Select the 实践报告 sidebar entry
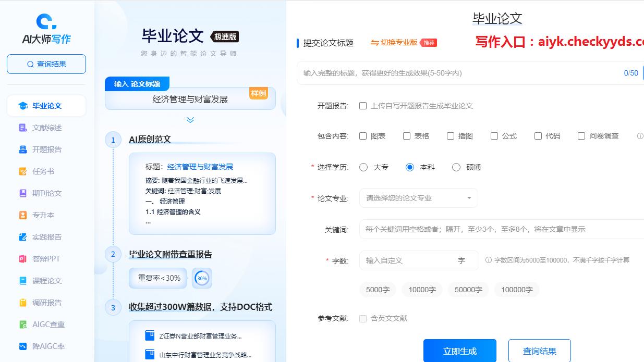644x362 pixels. [46, 237]
